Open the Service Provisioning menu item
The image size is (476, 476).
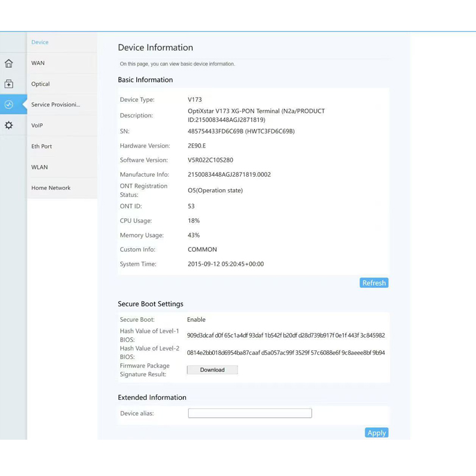pos(55,105)
